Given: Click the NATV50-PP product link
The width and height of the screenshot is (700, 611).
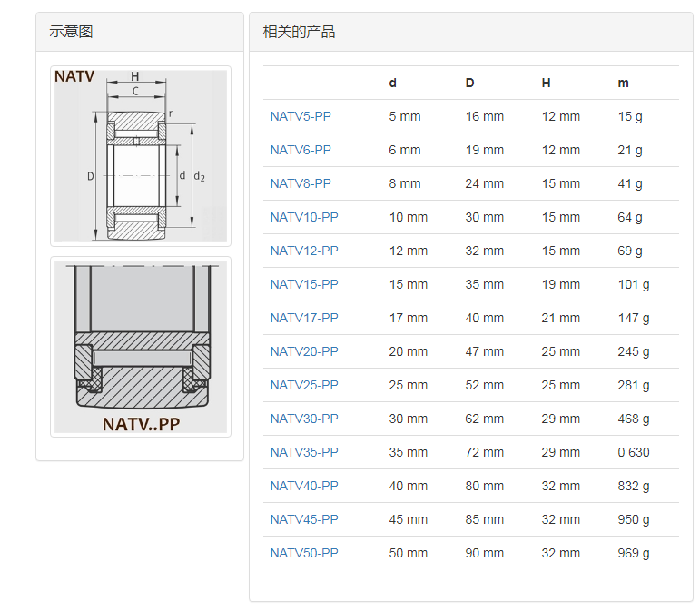Looking at the screenshot, I should click(303, 553).
